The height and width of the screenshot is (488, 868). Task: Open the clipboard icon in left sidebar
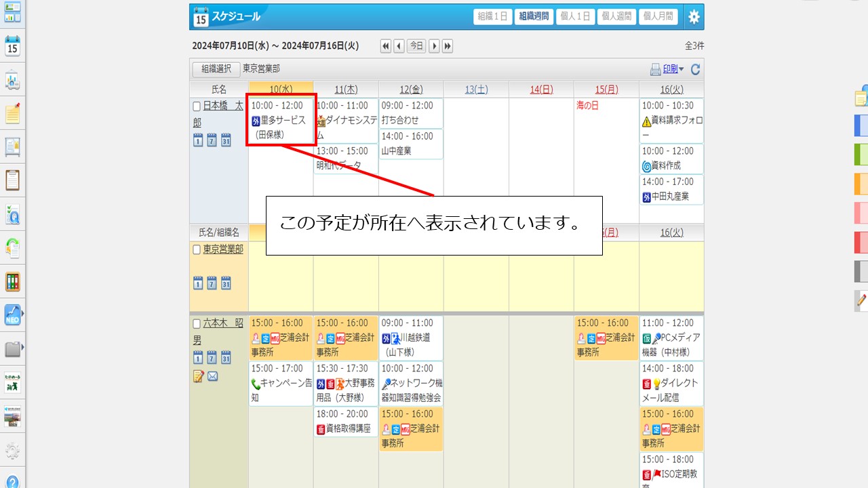click(12, 180)
